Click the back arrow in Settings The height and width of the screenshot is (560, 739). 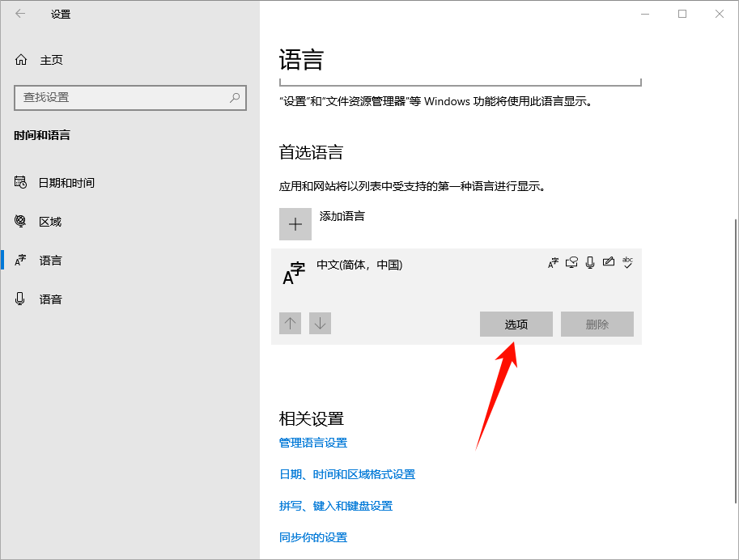click(20, 14)
